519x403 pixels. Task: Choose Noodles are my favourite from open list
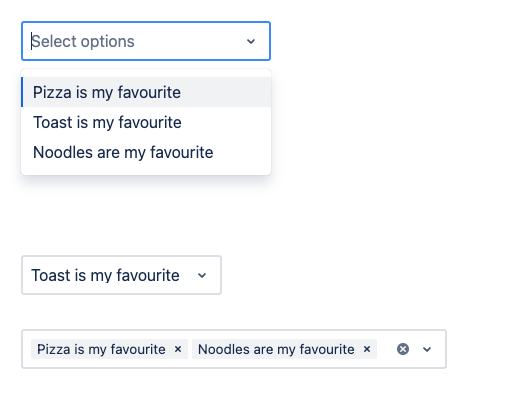point(146,152)
